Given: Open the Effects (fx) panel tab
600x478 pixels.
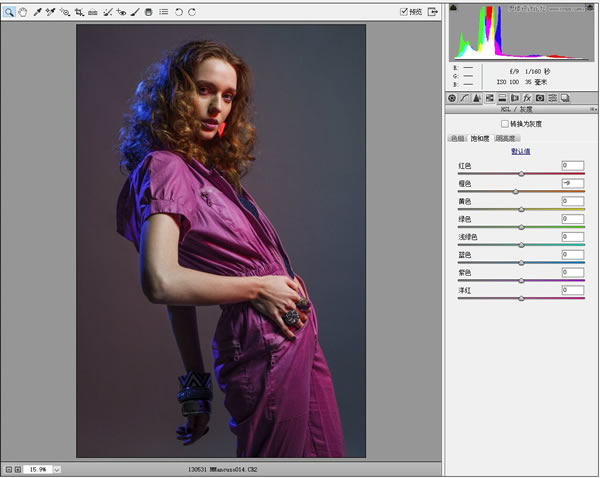Looking at the screenshot, I should pyautogui.click(x=527, y=98).
